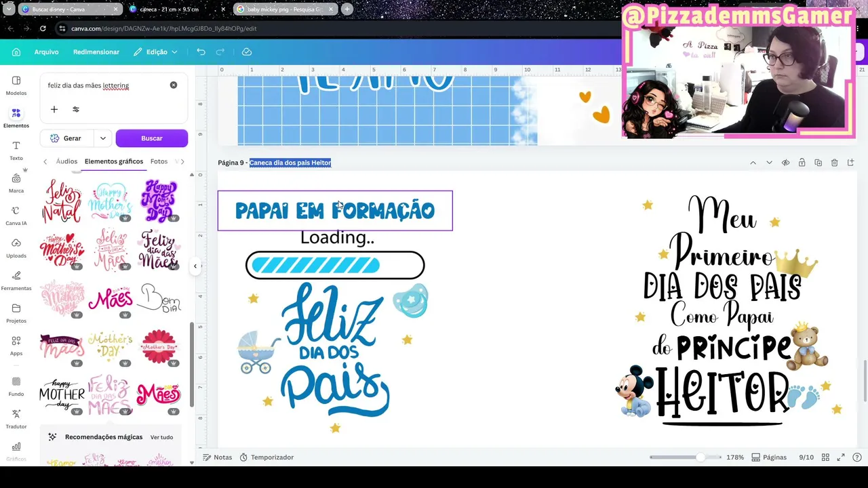868x488 pixels.
Task: Open the Marca brand panel
Action: [x=16, y=183]
